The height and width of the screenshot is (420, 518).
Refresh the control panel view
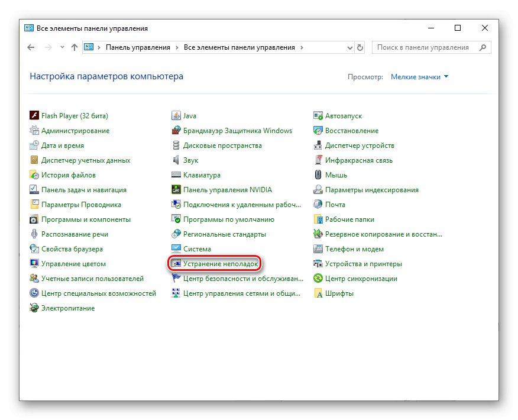[360, 48]
